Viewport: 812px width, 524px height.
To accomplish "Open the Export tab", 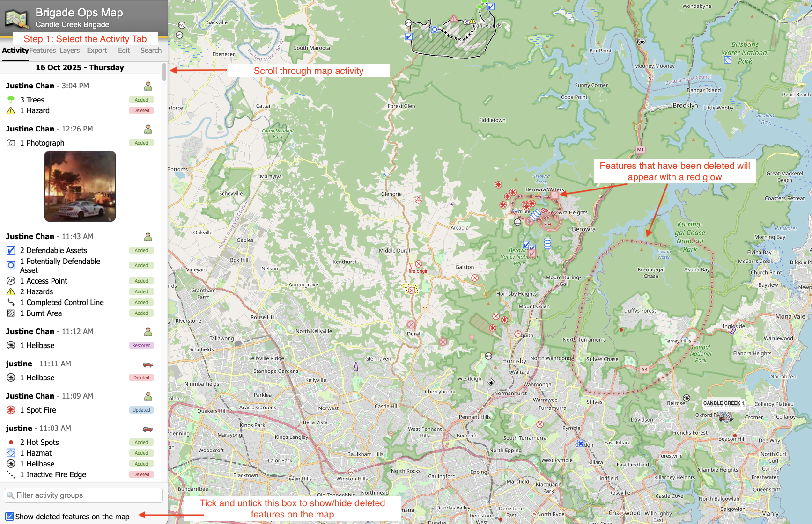I will pyautogui.click(x=97, y=51).
